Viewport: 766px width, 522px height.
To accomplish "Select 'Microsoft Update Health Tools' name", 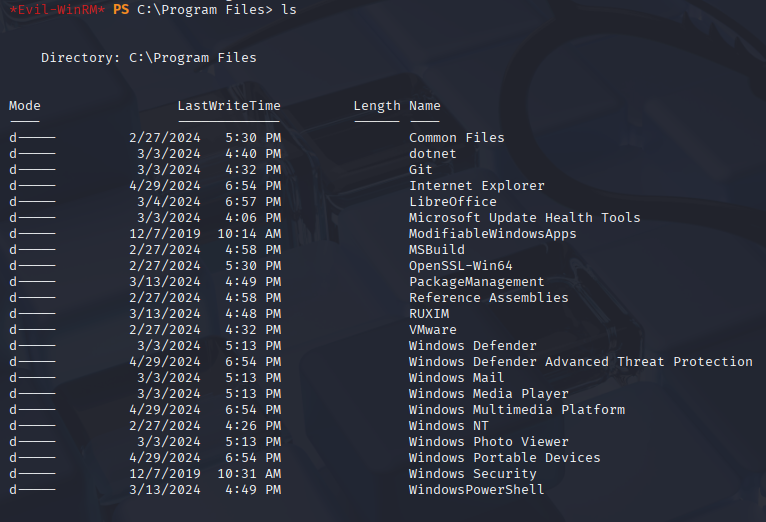I will (x=524, y=218).
